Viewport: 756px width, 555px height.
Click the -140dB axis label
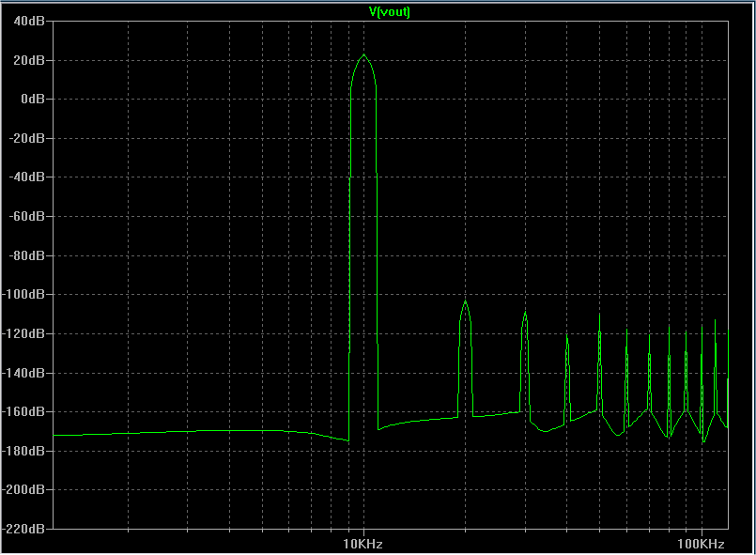(23, 373)
